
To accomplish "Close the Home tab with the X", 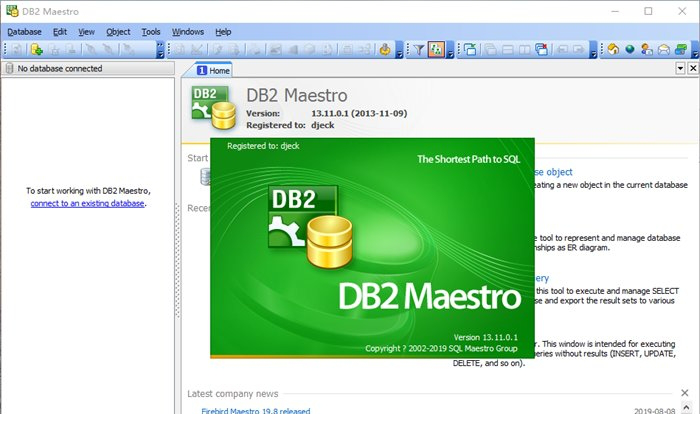I will 693,68.
